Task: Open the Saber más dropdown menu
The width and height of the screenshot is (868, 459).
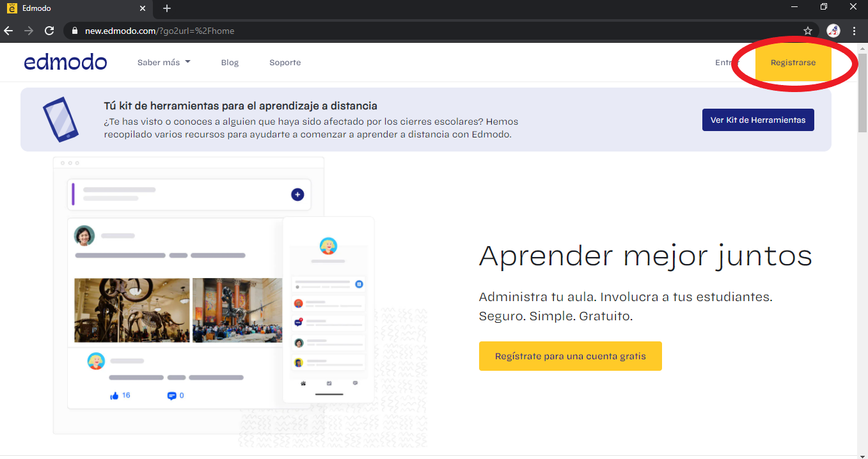Action: [164, 62]
